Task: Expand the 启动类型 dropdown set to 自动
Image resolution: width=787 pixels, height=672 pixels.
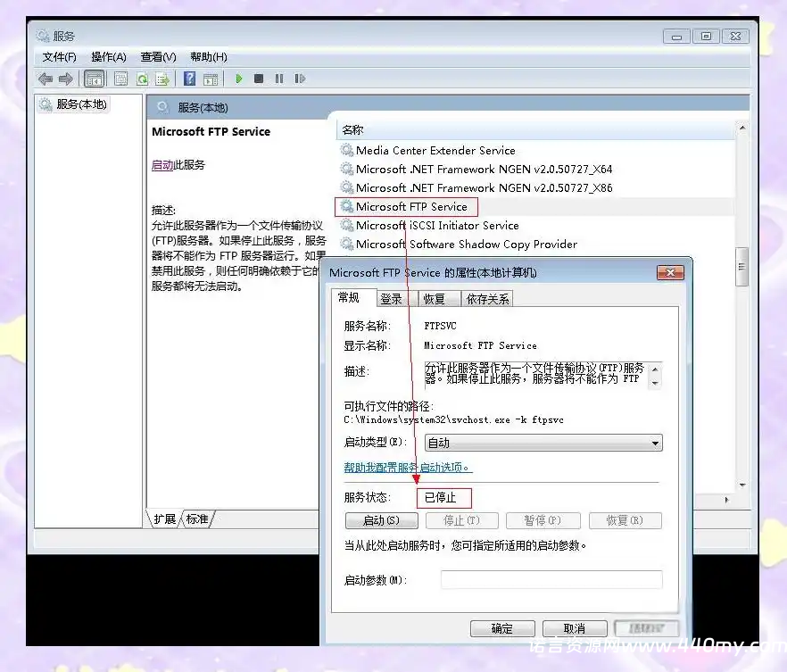Action: click(543, 443)
